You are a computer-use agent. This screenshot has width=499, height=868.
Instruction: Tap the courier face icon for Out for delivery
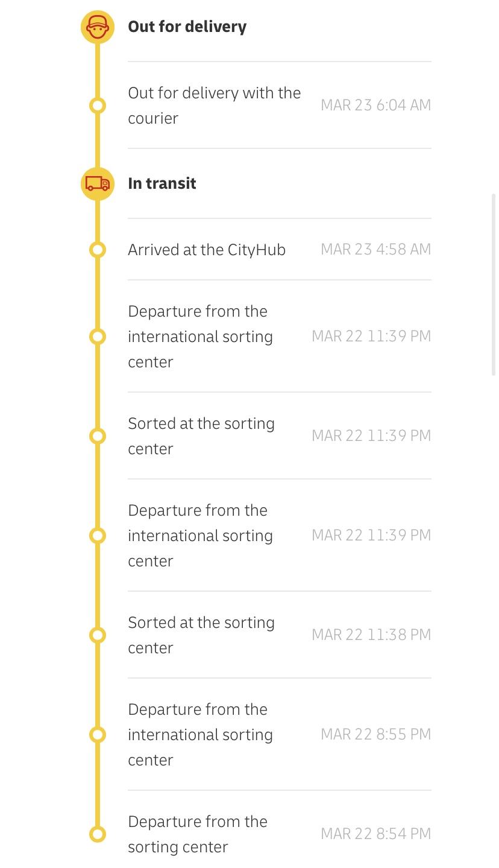tap(98, 27)
